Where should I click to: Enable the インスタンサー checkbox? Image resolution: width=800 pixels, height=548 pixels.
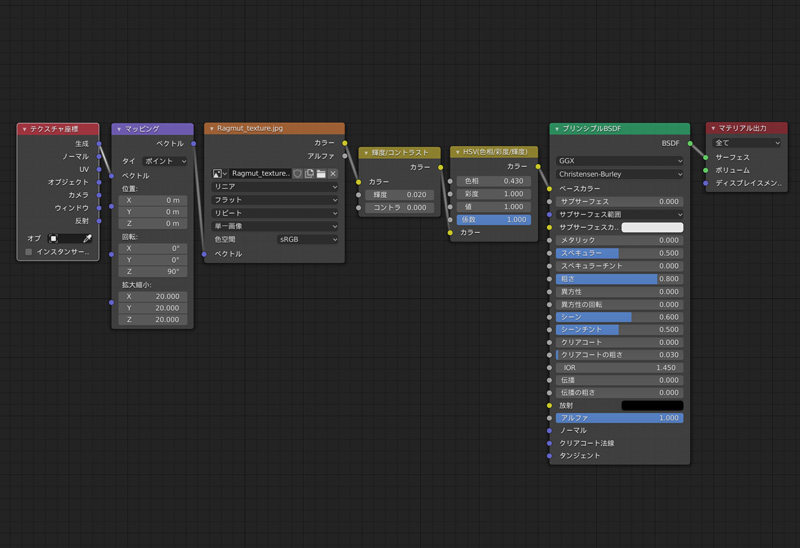29,253
